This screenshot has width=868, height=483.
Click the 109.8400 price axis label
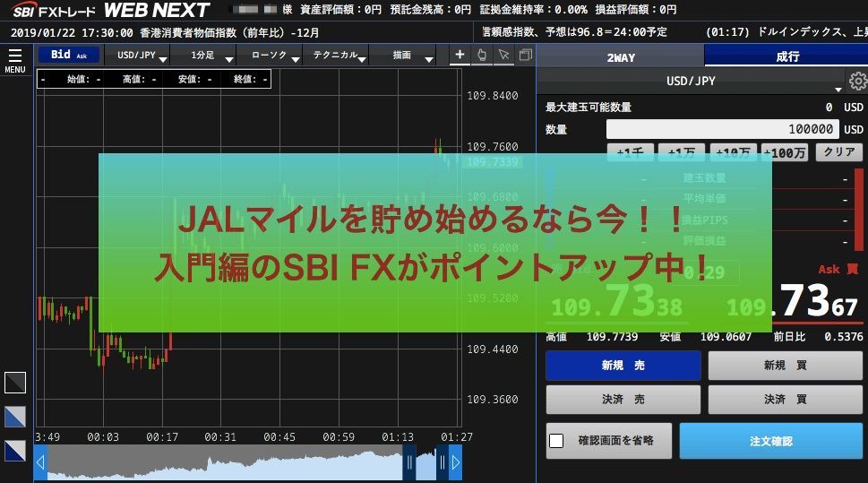[x=492, y=96]
